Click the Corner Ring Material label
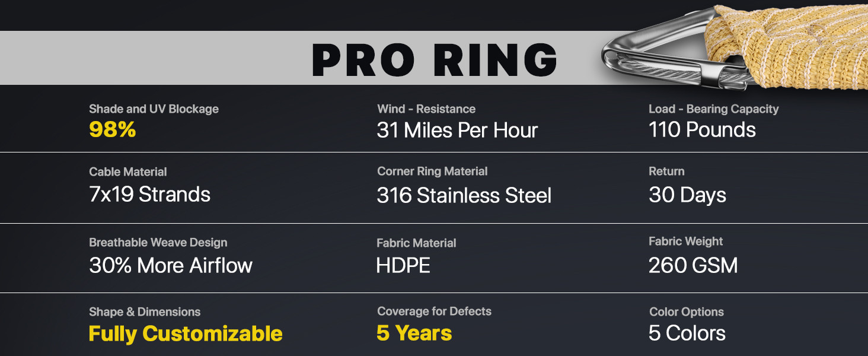 click(x=432, y=171)
